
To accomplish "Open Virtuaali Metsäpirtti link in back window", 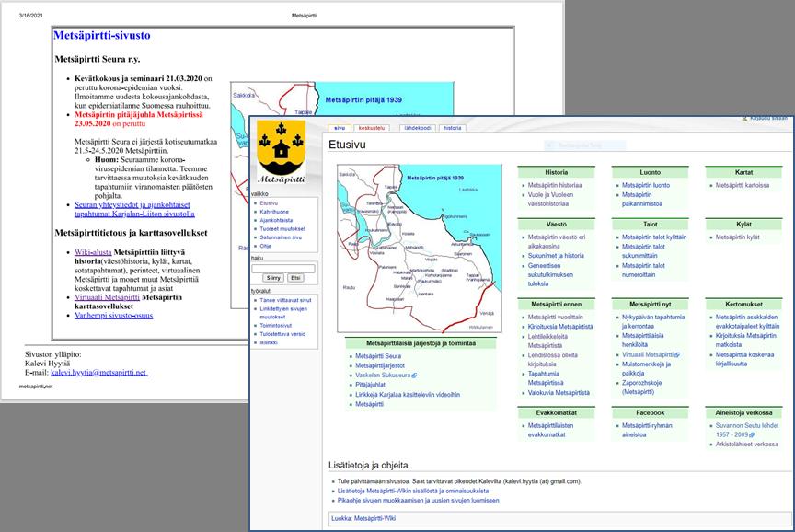I will click(107, 297).
